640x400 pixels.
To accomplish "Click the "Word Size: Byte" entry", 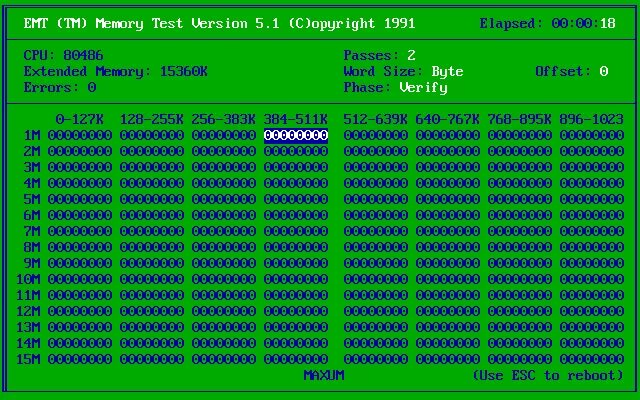I will 403,71.
